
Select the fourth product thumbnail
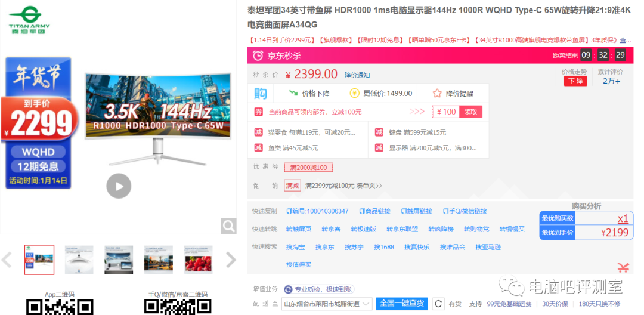click(159, 260)
